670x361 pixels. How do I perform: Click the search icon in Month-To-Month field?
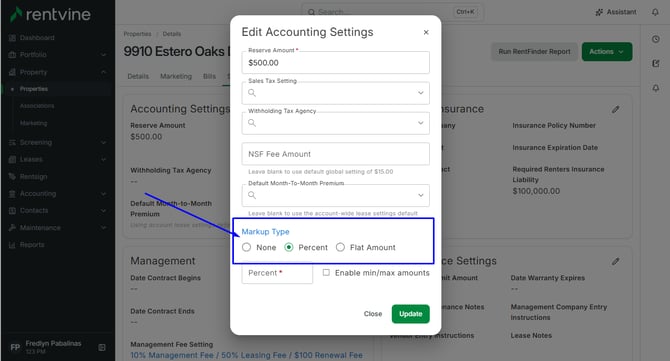click(x=252, y=195)
